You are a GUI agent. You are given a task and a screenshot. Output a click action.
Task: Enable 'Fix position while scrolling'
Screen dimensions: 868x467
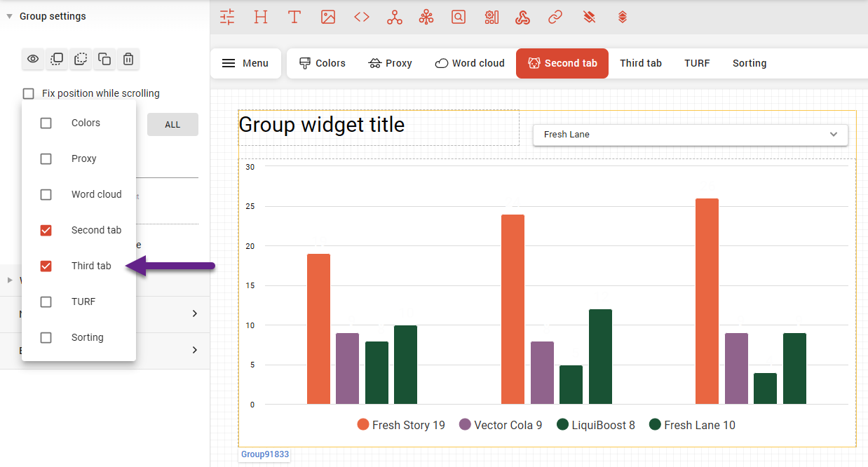(x=28, y=93)
